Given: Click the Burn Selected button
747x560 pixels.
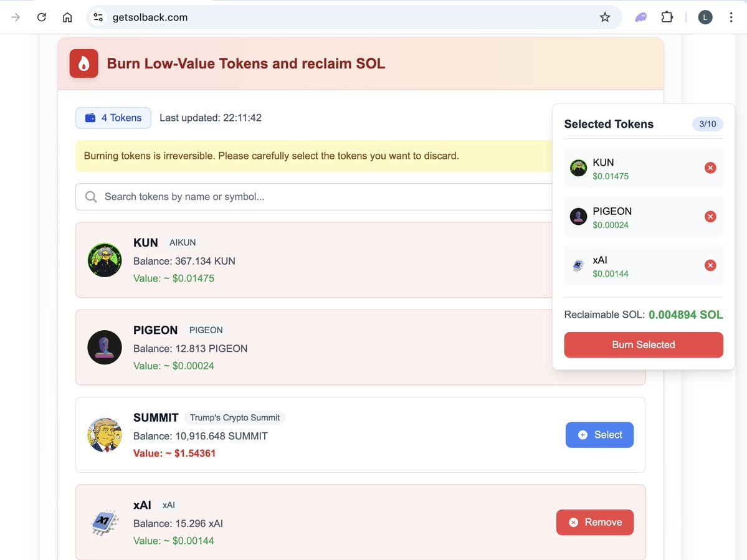Looking at the screenshot, I should tap(643, 344).
